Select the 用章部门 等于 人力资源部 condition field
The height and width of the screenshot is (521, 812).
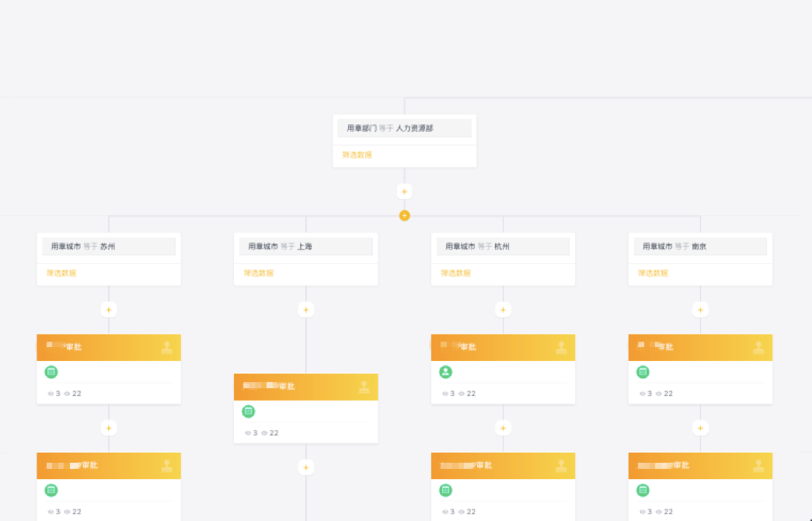click(404, 128)
